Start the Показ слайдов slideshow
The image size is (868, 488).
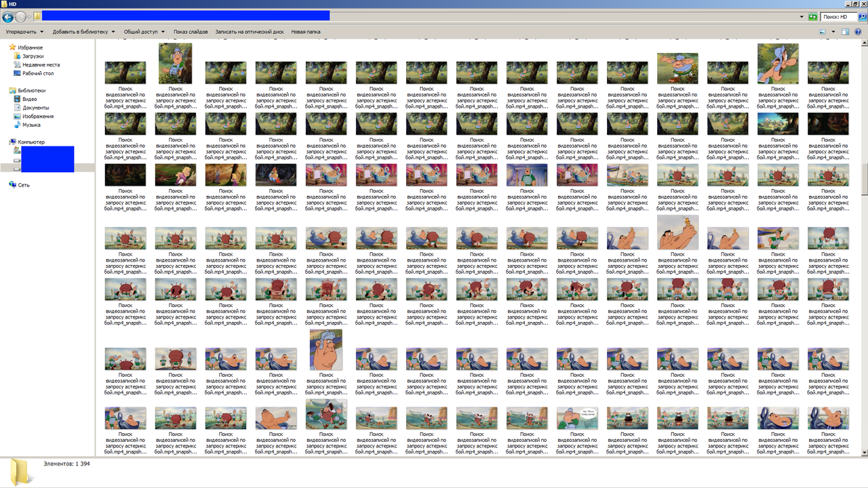[x=191, y=31]
